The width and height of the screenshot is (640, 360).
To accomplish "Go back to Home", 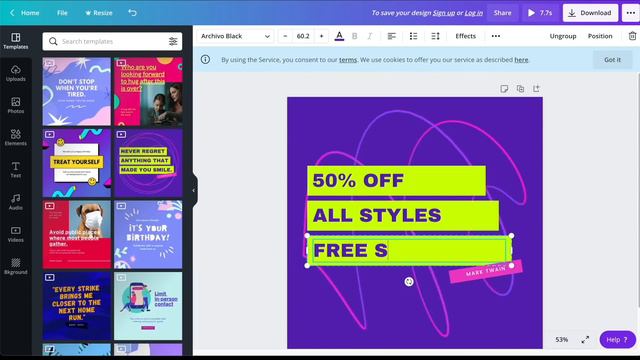I will click(24, 13).
